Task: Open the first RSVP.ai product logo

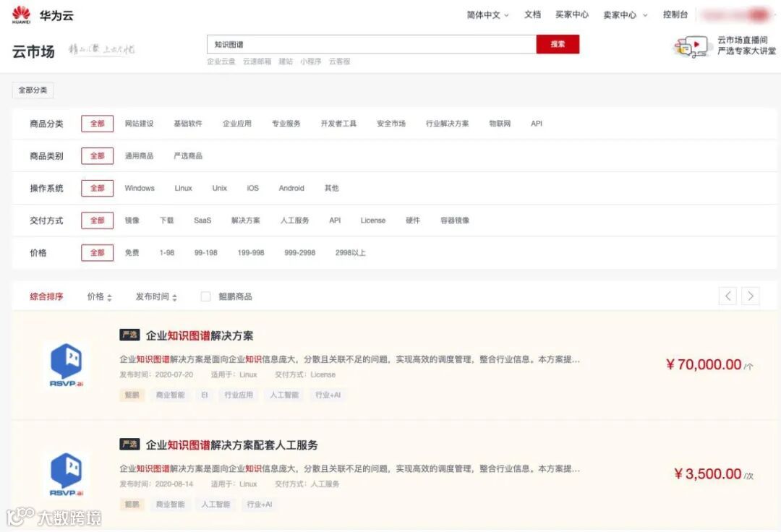Action: click(x=67, y=365)
